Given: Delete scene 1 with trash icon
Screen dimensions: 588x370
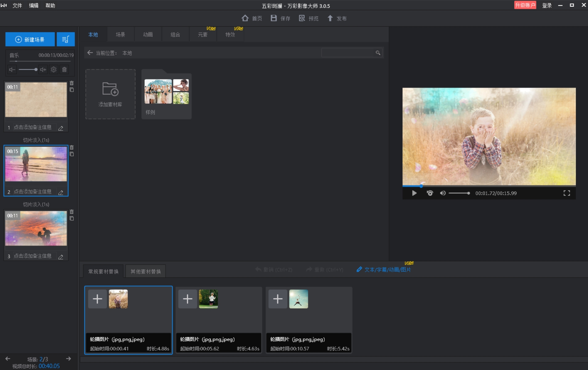Looking at the screenshot, I should click(x=72, y=83).
